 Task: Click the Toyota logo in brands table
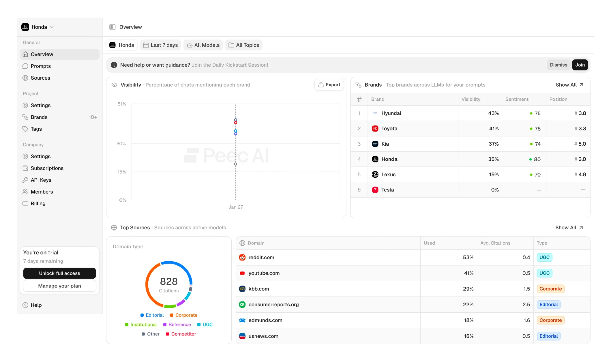coord(375,129)
